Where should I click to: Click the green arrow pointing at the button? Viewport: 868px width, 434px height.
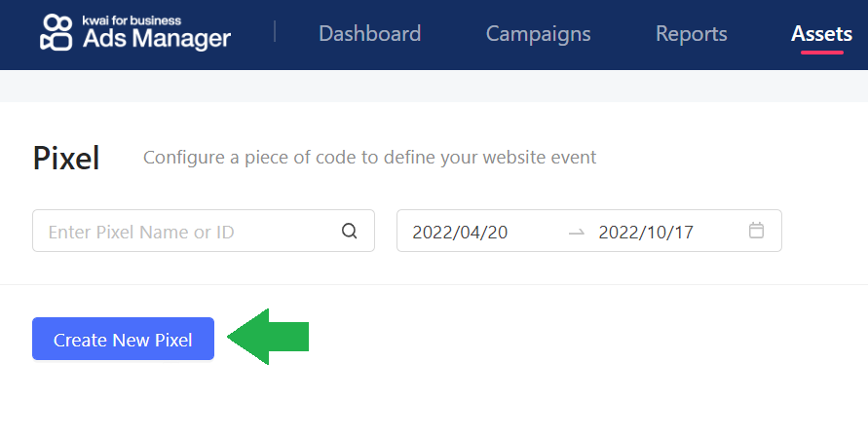coord(269,338)
